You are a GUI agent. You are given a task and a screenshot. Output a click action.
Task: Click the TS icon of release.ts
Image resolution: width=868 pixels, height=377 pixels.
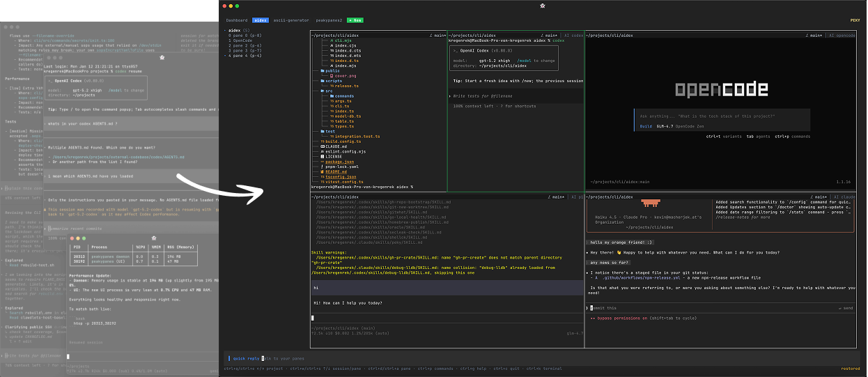point(332,86)
